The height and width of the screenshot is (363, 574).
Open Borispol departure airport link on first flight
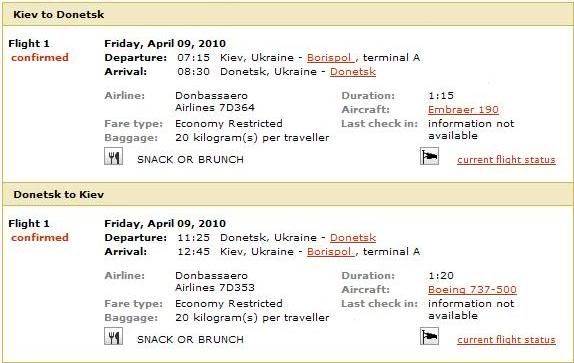coord(330,58)
